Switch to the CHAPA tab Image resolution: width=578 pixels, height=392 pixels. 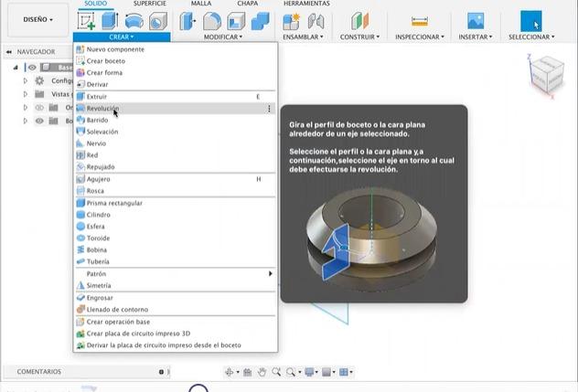point(247,4)
